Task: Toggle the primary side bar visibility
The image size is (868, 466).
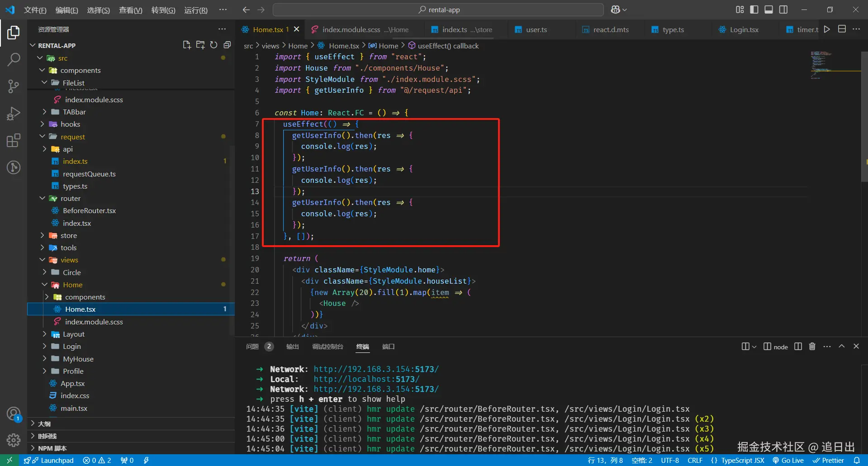Action: (x=754, y=10)
